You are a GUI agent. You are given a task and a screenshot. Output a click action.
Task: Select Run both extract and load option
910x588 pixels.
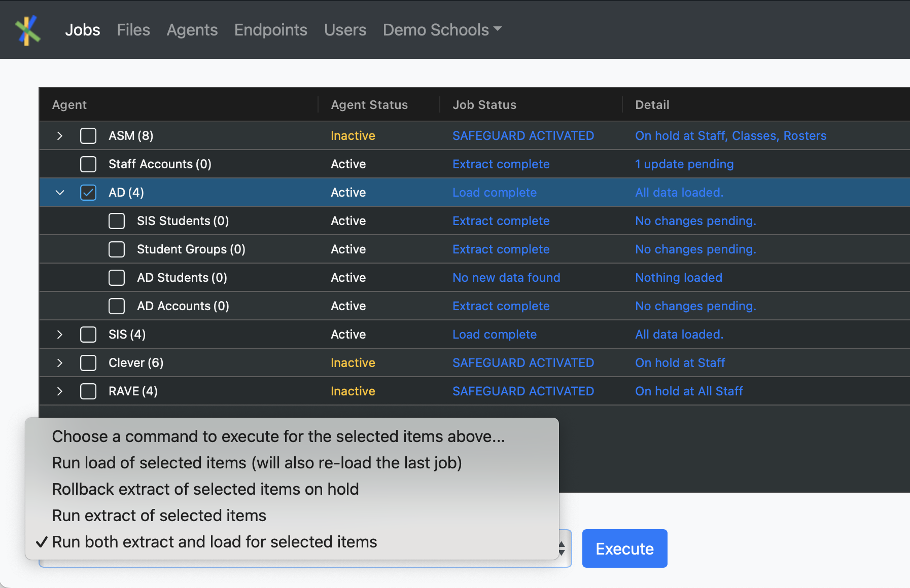[x=292, y=542]
